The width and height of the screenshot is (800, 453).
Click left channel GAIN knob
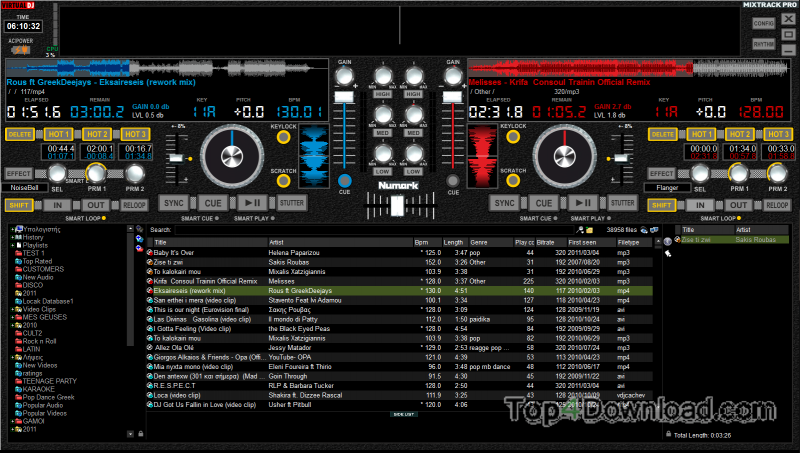coord(344,77)
